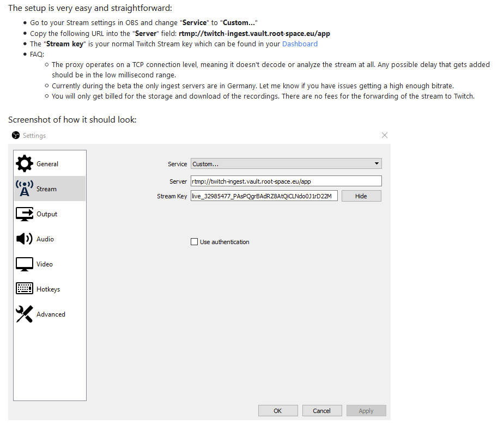Confirm settings with OK
Screen dimensions: 504x425
point(278,410)
